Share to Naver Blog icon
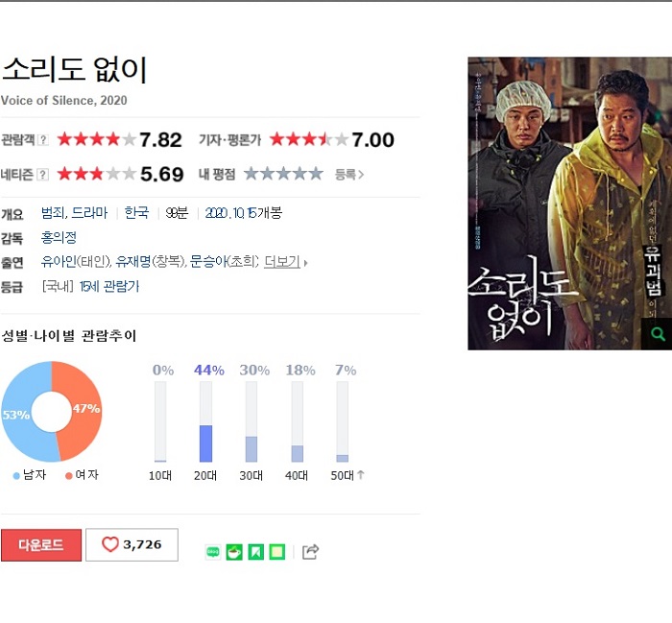The image size is (672, 623). tap(213, 552)
